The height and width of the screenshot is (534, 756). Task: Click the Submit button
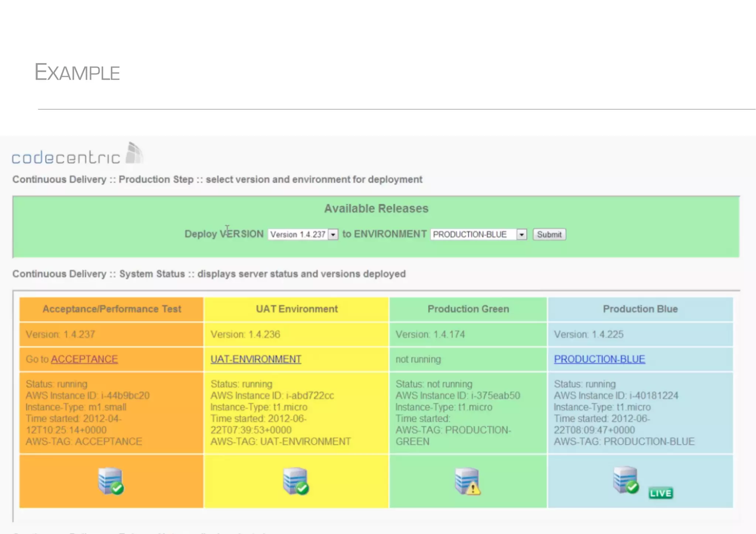coord(549,234)
